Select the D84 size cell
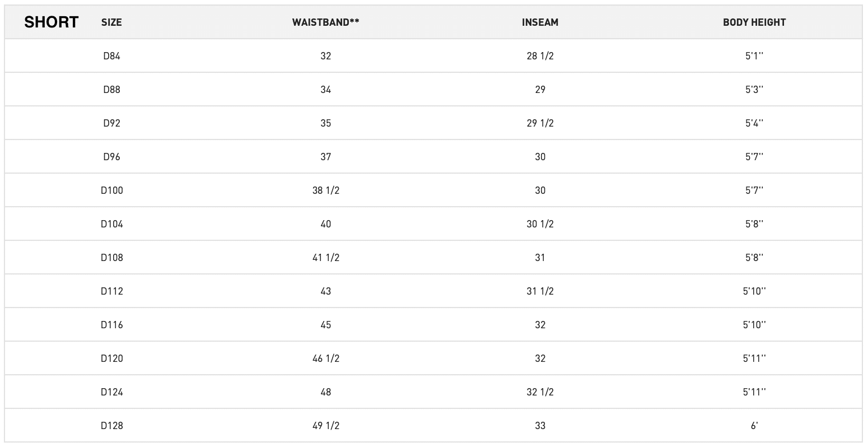 click(x=111, y=56)
